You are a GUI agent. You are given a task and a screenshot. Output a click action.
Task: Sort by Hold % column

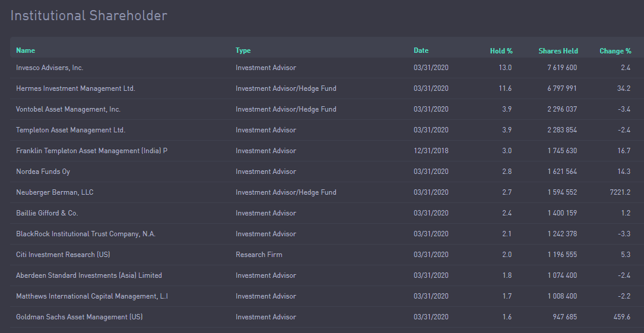coord(501,51)
